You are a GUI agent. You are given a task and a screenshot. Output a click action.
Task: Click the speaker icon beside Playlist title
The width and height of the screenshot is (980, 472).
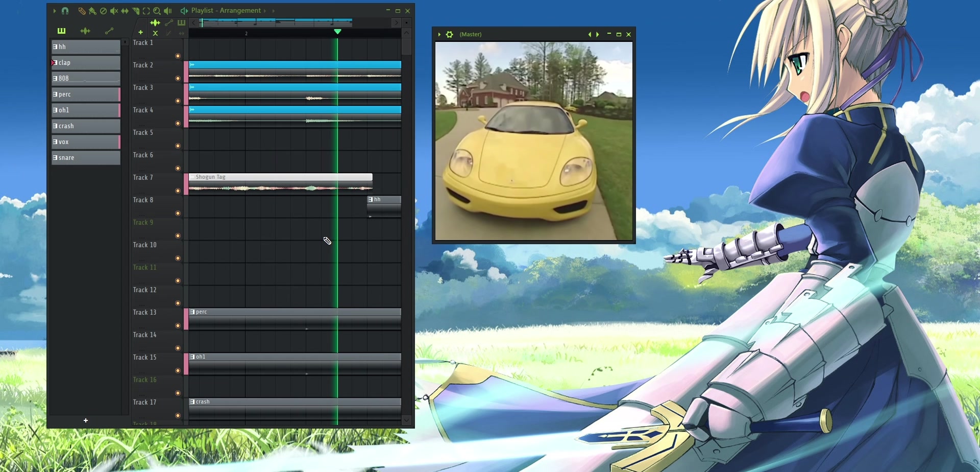coord(184,11)
